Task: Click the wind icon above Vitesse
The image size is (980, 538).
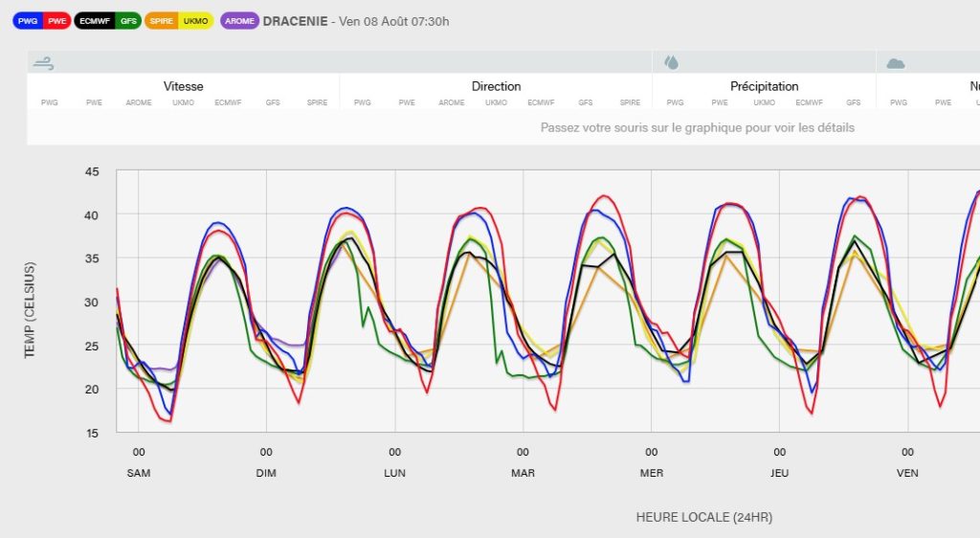Action: point(44,63)
